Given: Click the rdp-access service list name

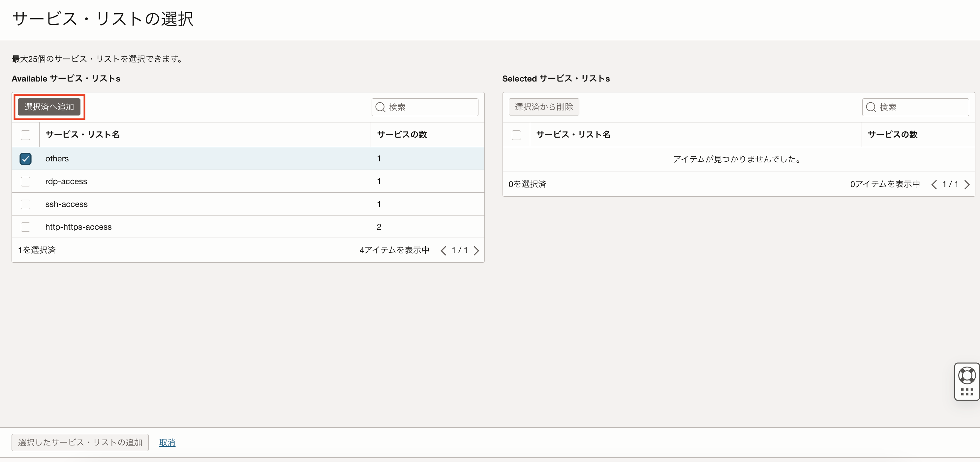Looking at the screenshot, I should (x=66, y=181).
